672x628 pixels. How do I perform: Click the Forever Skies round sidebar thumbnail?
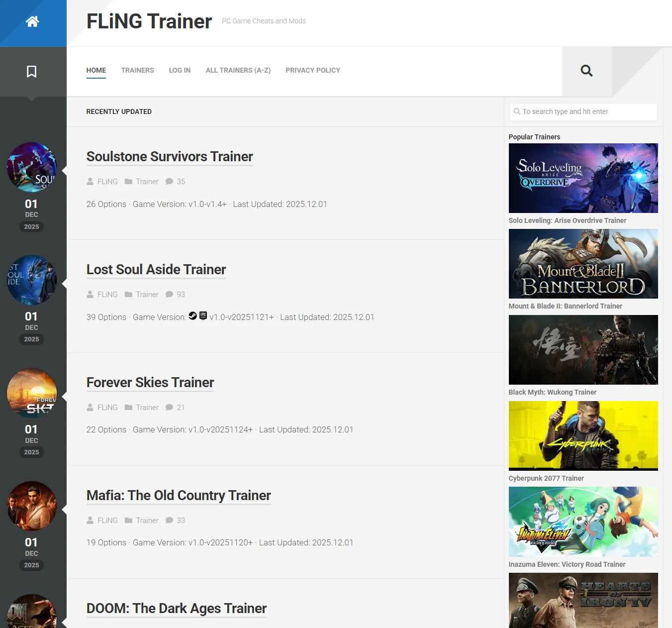32,393
